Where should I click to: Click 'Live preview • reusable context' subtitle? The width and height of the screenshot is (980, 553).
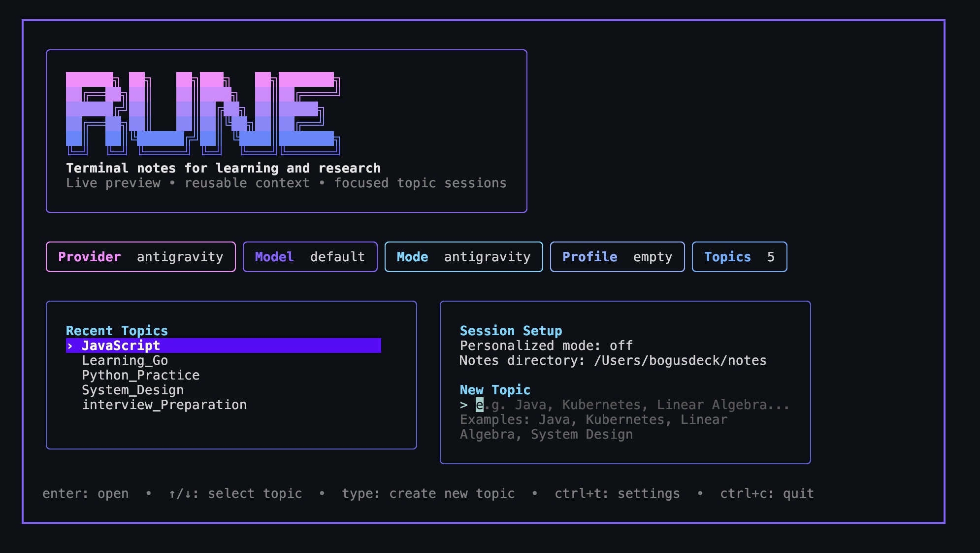pyautogui.click(x=188, y=183)
